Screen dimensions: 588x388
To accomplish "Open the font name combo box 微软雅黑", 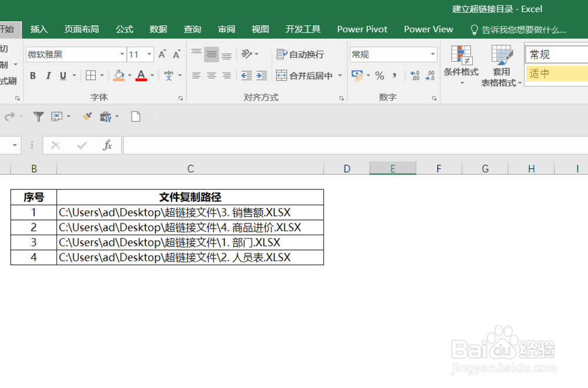I will 76,54.
